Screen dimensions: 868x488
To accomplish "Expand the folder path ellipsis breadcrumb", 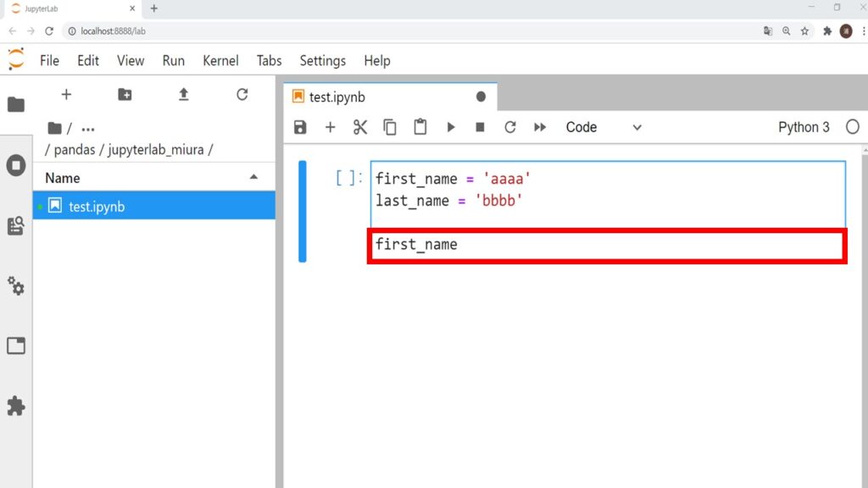I will point(87,128).
